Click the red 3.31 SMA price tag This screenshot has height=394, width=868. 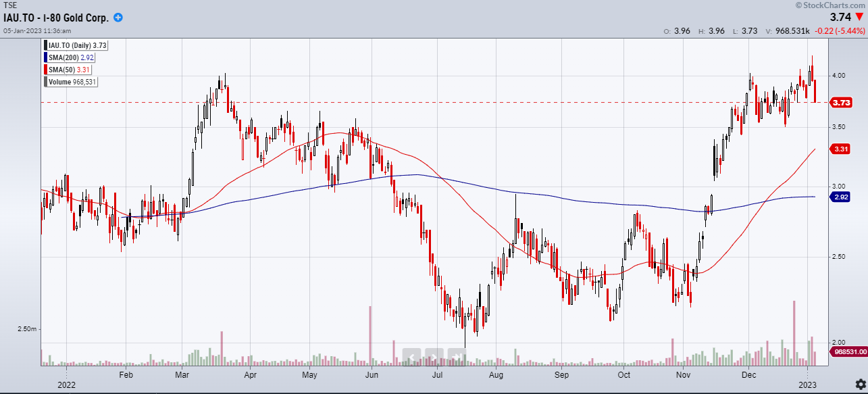pos(841,149)
